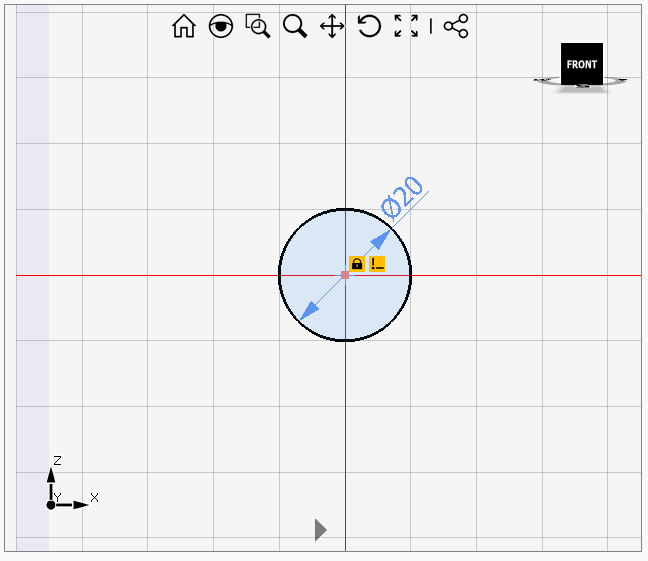Viewport: 648px width, 561px height.
Task: Click the yellow lock constraint icon
Action: [356, 264]
